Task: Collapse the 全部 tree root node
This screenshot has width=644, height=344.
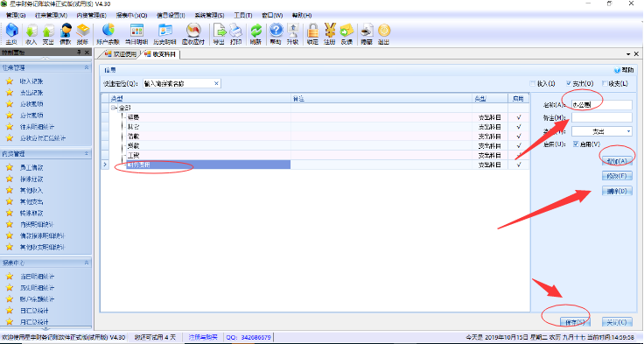Action: 113,108
